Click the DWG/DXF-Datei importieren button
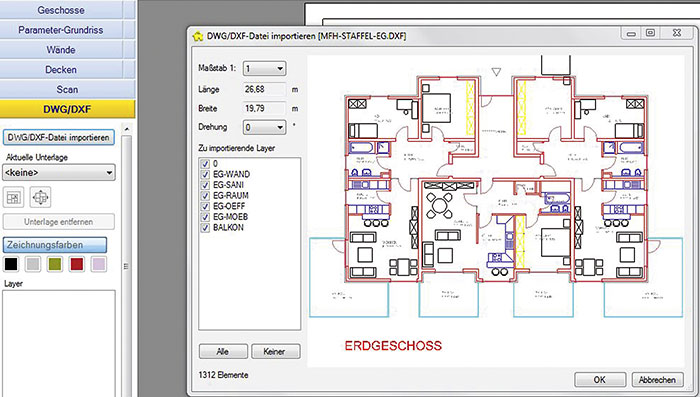The width and height of the screenshot is (700, 397). point(58,138)
